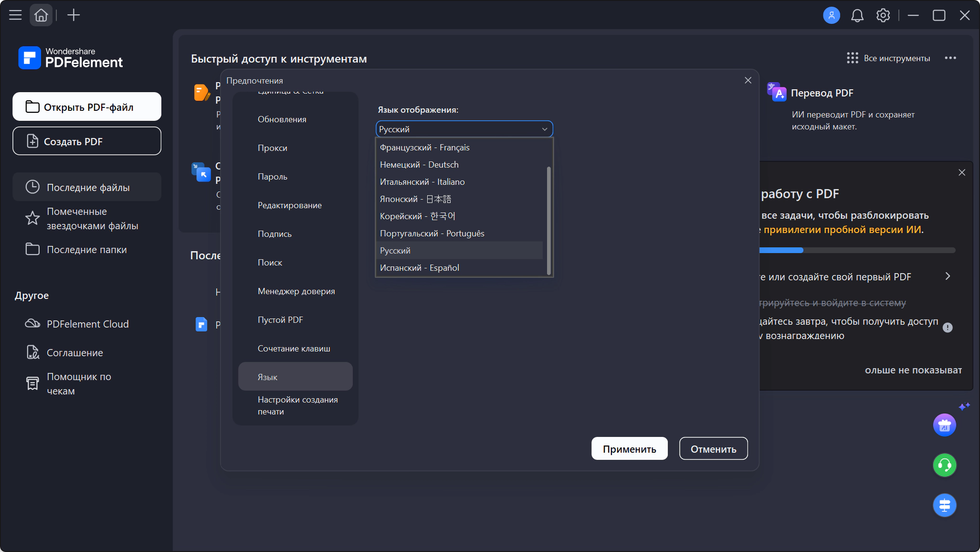Screen dimensions: 980x552
Task: Open Прокси preferences section
Action: 295,148
